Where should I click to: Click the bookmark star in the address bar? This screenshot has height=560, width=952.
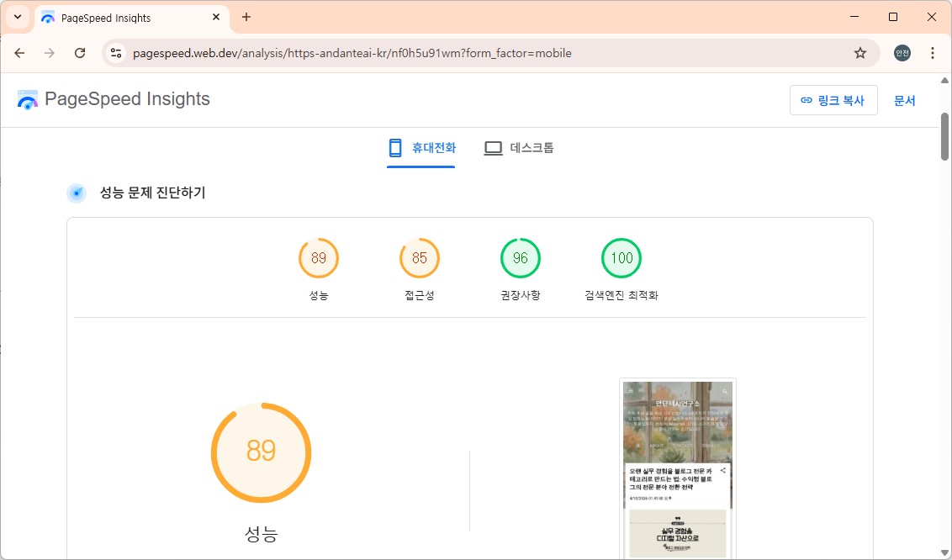[860, 52]
